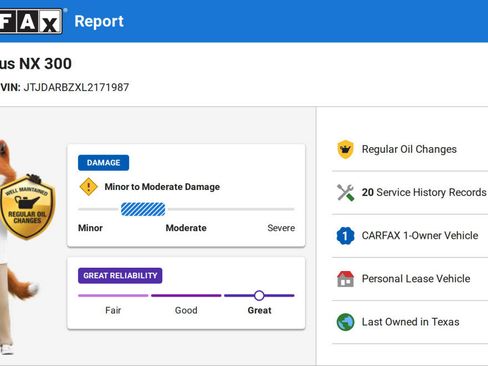Click the wrench and screwdriver service icon
The image size is (488, 366).
(345, 192)
